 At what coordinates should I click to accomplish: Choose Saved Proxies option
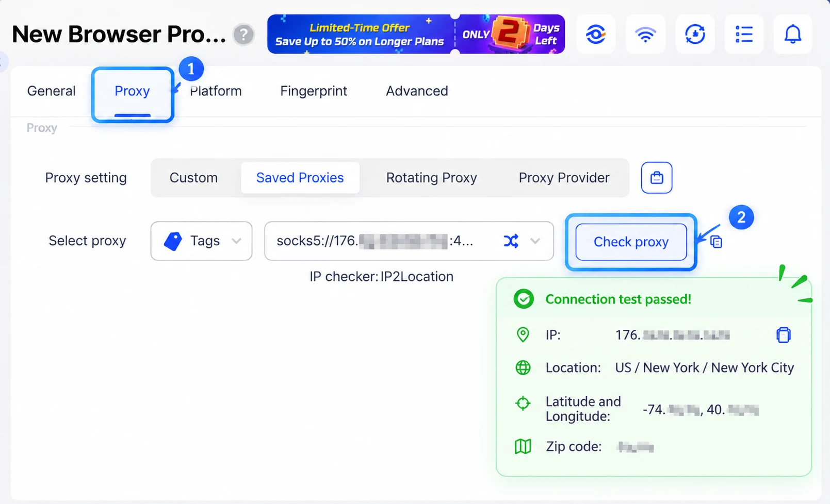click(300, 178)
